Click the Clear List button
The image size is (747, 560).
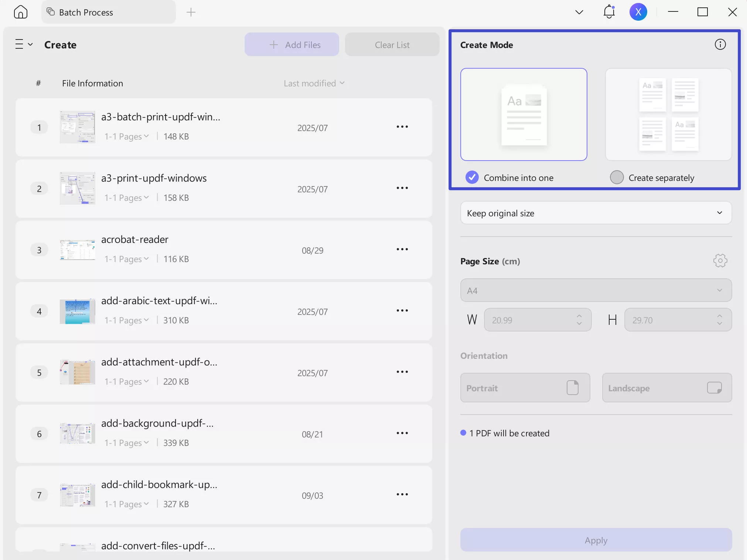coord(392,44)
